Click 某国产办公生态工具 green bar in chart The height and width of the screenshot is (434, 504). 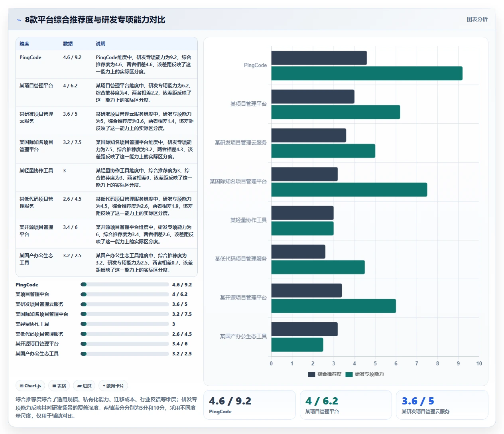pyautogui.click(x=297, y=345)
